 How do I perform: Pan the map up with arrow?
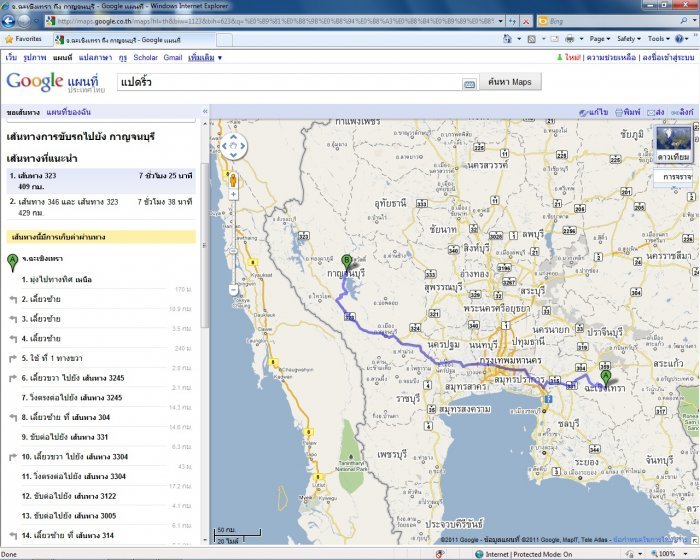click(x=233, y=137)
